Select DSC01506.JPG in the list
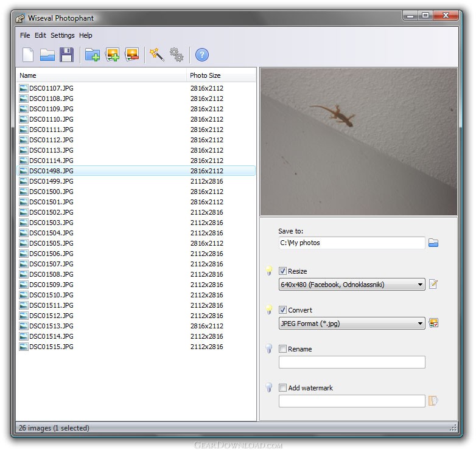The height and width of the screenshot is (450, 476). point(136,254)
